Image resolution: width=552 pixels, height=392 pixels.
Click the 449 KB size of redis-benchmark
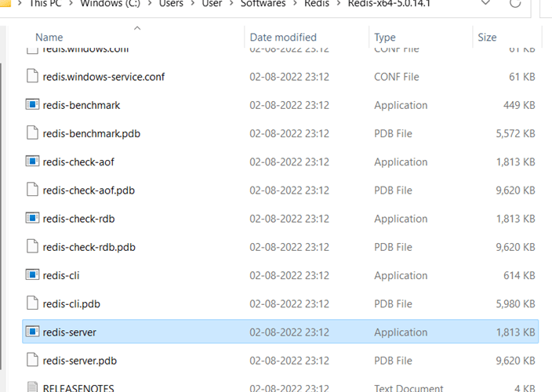click(519, 105)
